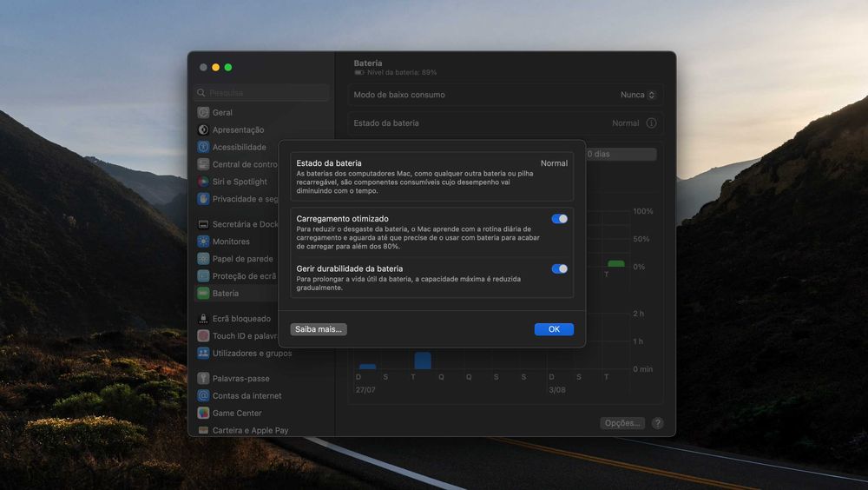The height and width of the screenshot is (490, 868).
Task: Click the Pesquisa search field
Action: tap(261, 93)
